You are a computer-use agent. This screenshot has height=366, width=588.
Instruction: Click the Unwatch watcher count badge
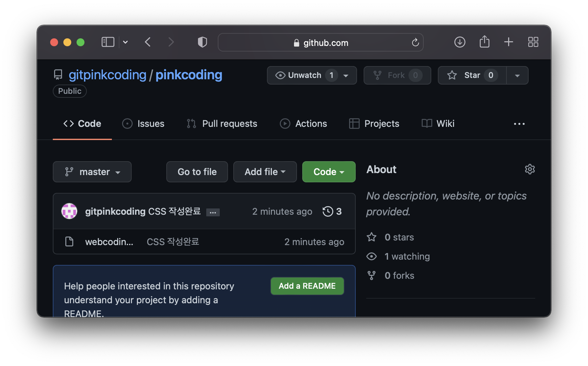point(331,75)
